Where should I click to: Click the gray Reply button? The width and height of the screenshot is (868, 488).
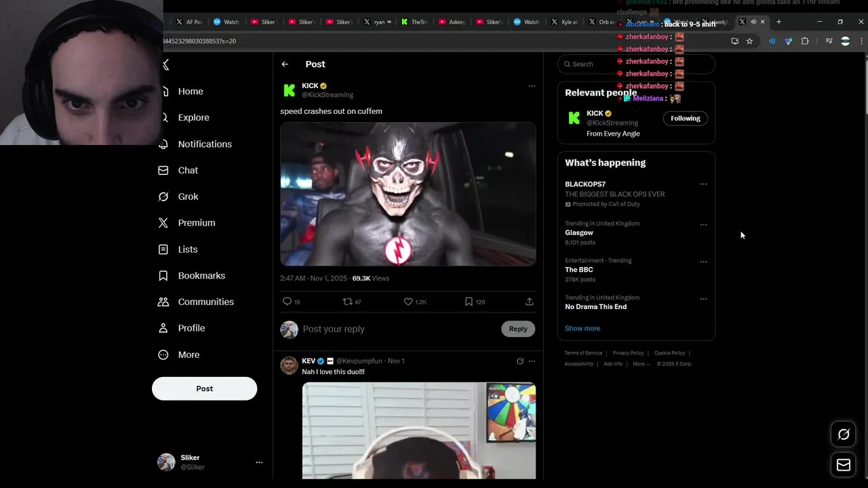(x=518, y=329)
